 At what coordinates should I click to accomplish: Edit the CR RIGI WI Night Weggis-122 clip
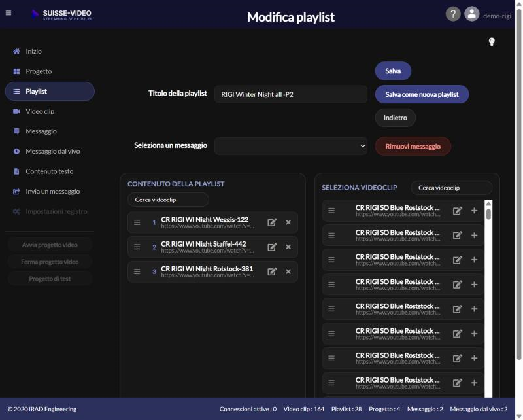[272, 222]
